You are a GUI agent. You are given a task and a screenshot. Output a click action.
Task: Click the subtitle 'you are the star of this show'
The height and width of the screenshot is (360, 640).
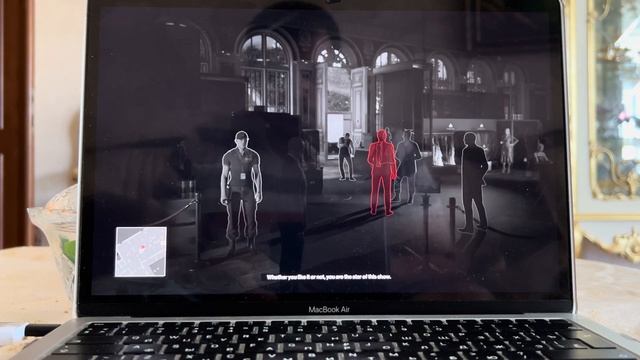pyautogui.click(x=358, y=277)
